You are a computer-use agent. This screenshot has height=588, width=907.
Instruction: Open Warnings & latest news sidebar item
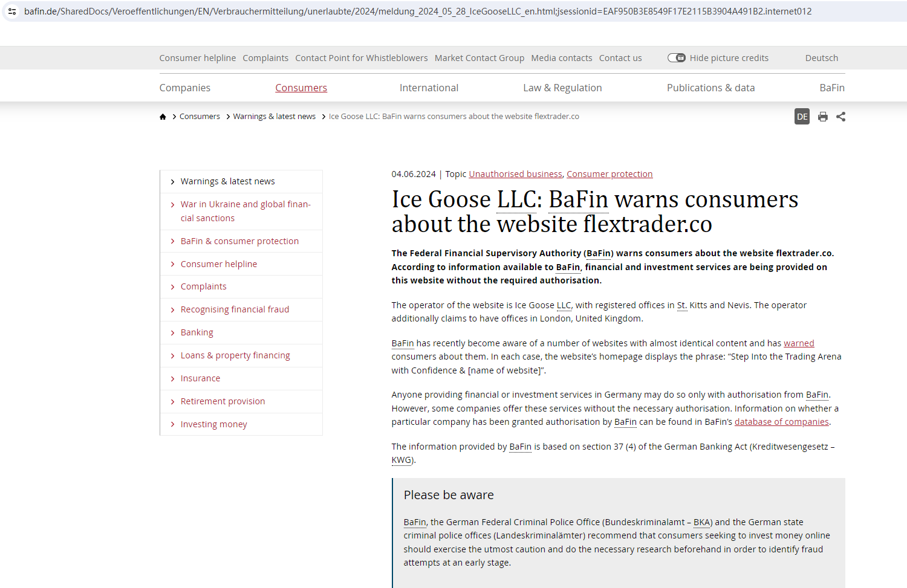[227, 181]
